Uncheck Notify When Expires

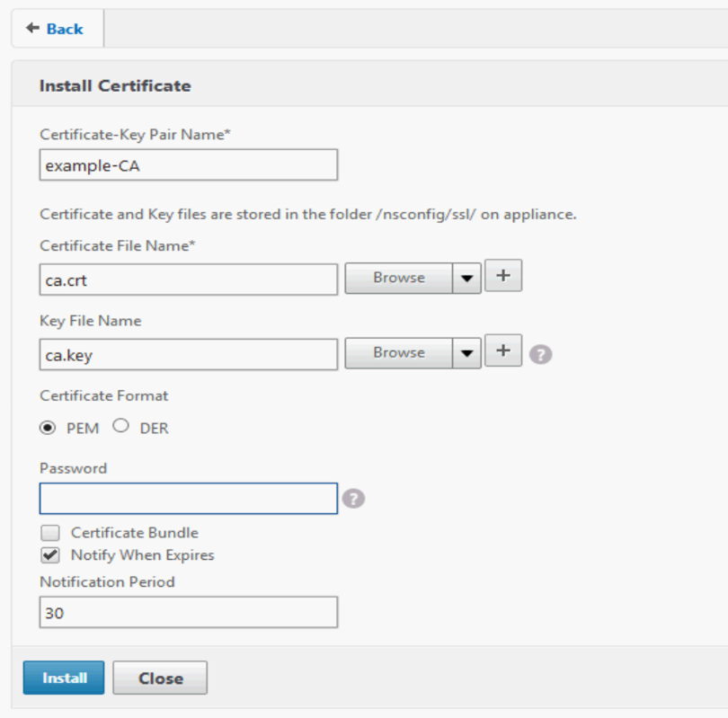coord(50,555)
